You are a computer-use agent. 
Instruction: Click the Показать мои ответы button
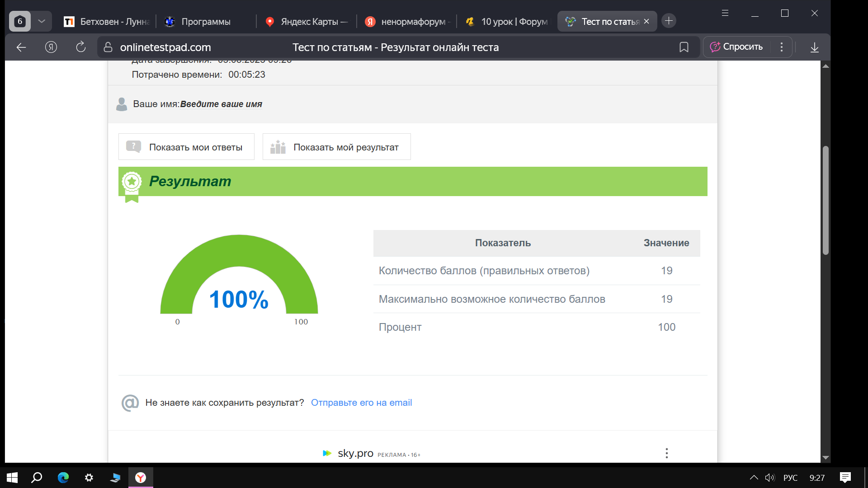click(186, 147)
